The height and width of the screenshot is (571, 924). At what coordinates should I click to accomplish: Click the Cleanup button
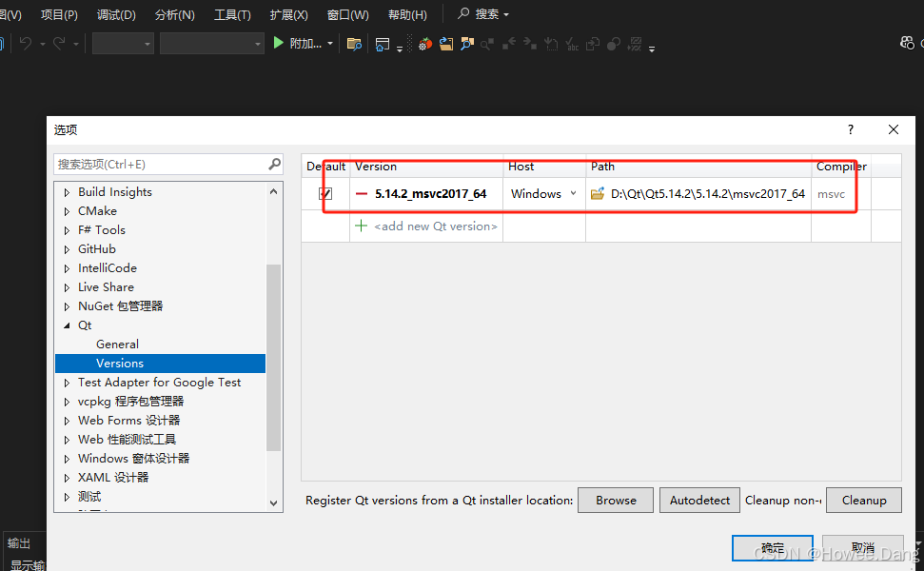click(864, 501)
